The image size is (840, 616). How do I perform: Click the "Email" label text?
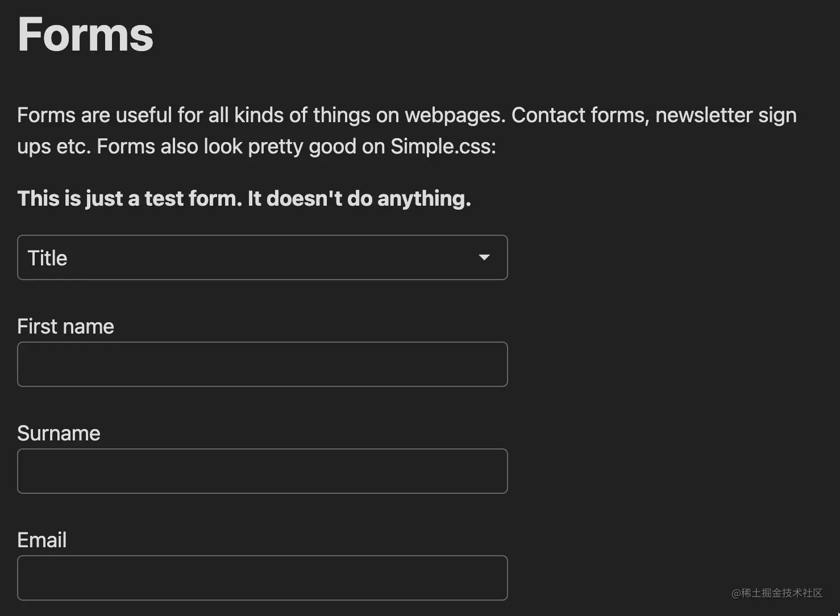pos(41,540)
